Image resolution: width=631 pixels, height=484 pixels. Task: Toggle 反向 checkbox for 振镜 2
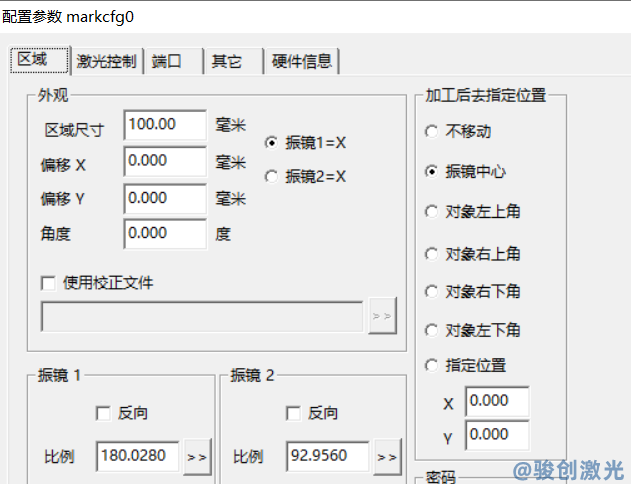point(293,413)
